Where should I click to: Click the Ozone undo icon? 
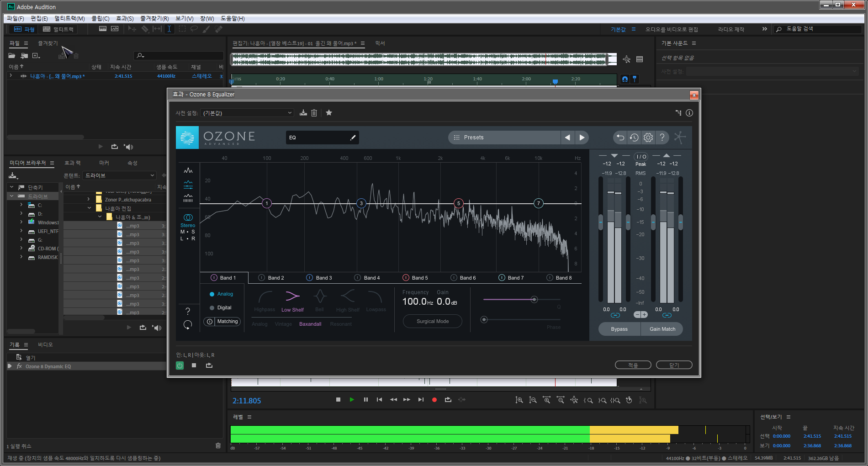tap(620, 137)
